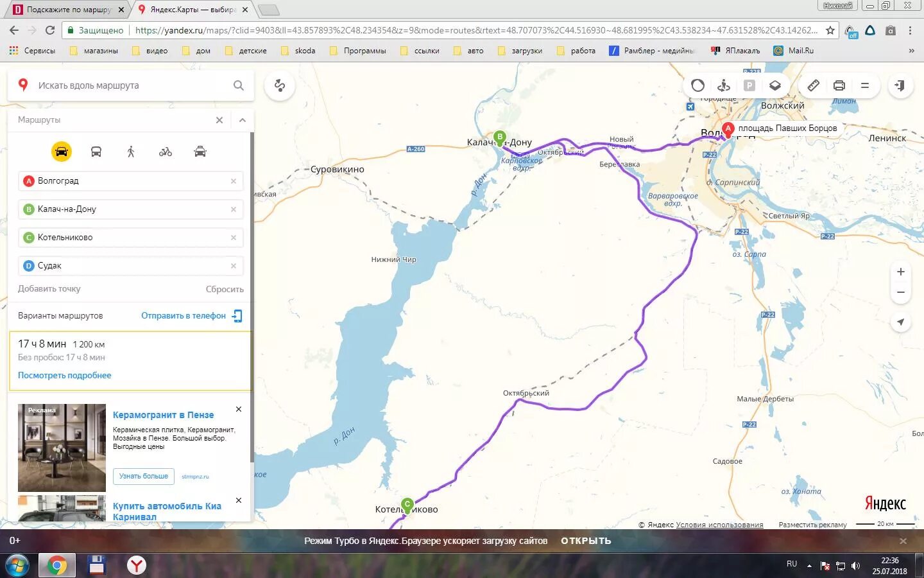Click the Узнать больше ad button
Image resolution: width=924 pixels, height=578 pixels.
(144, 477)
